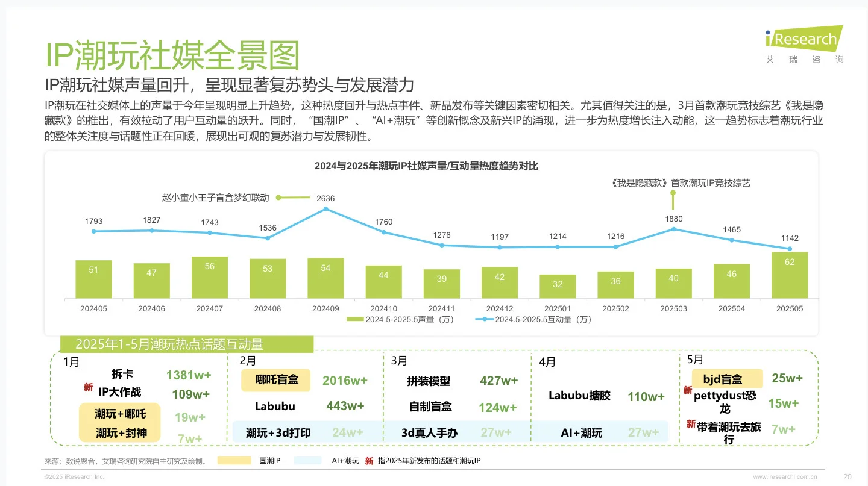Click the topic pettydust恐龙
Screen dimensions: 868x486
point(725,402)
